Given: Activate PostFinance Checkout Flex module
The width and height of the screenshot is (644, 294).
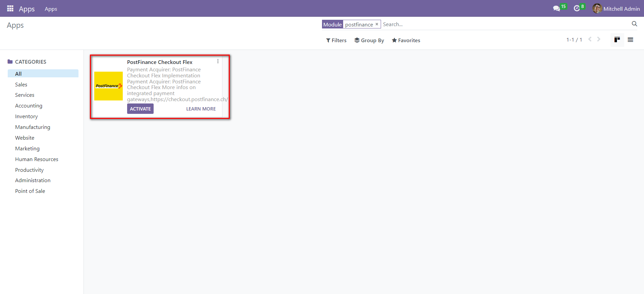Looking at the screenshot, I should coord(140,109).
